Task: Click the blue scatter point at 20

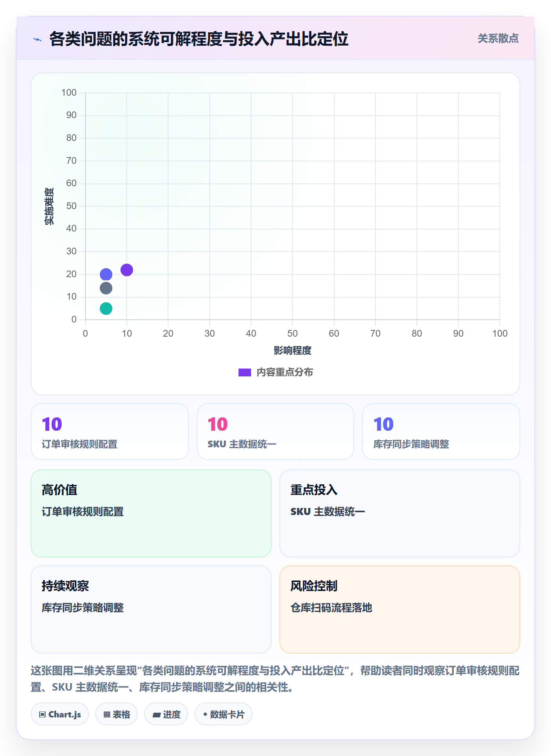Action: coord(106,274)
